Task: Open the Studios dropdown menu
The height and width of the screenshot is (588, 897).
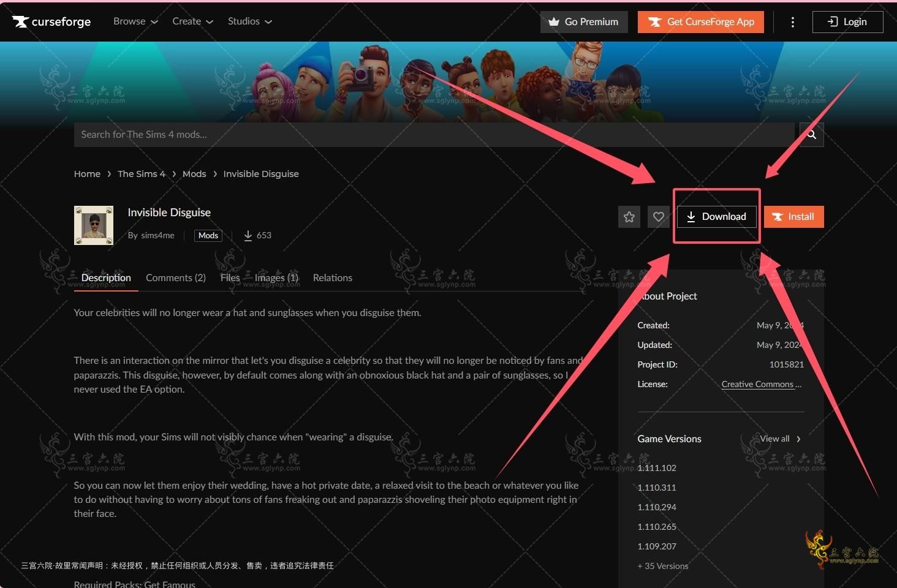Action: pos(249,21)
